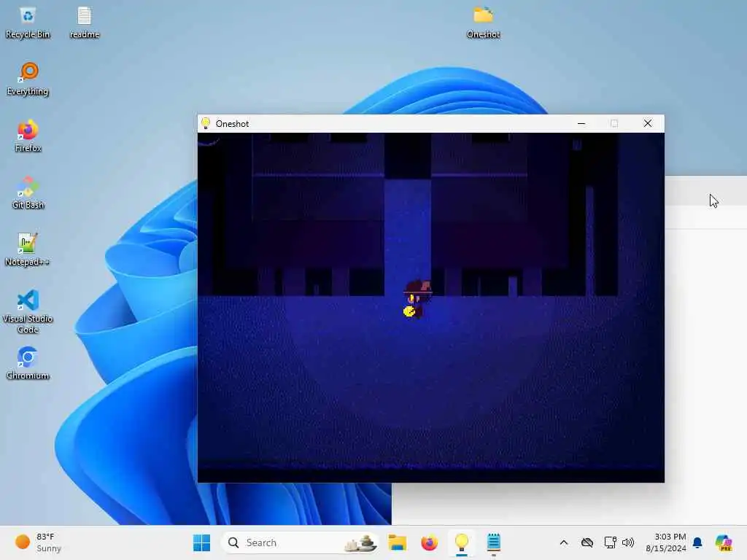Screen dimensions: 747x560
Task: Open notifications bell icon
Action: tap(697, 542)
